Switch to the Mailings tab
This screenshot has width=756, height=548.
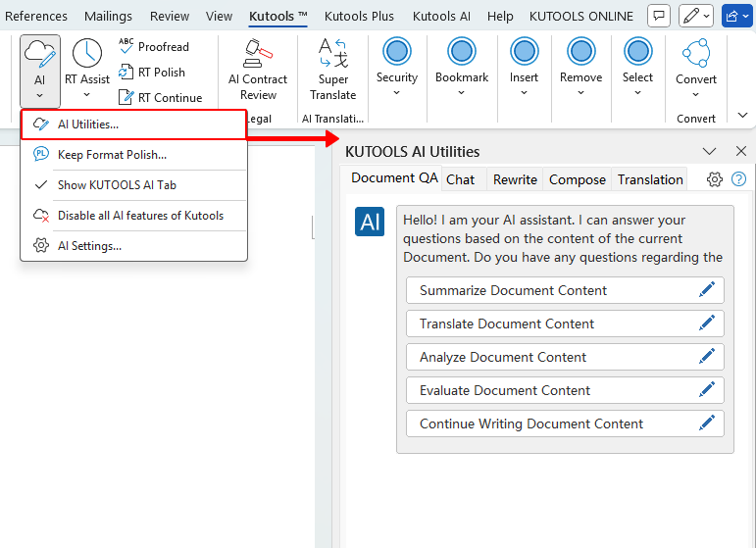(x=108, y=17)
